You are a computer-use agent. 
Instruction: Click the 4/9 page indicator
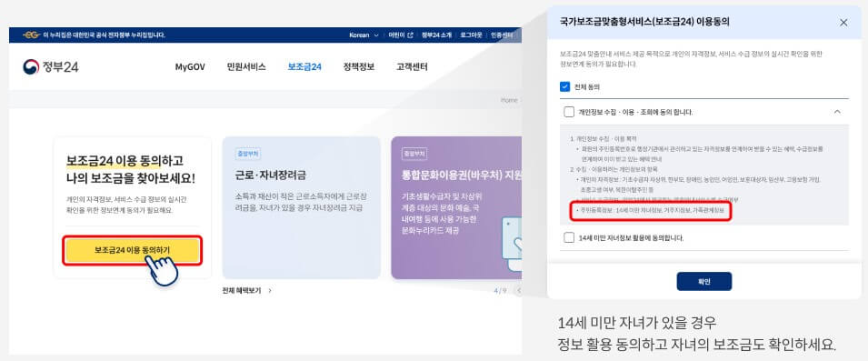coord(500,291)
